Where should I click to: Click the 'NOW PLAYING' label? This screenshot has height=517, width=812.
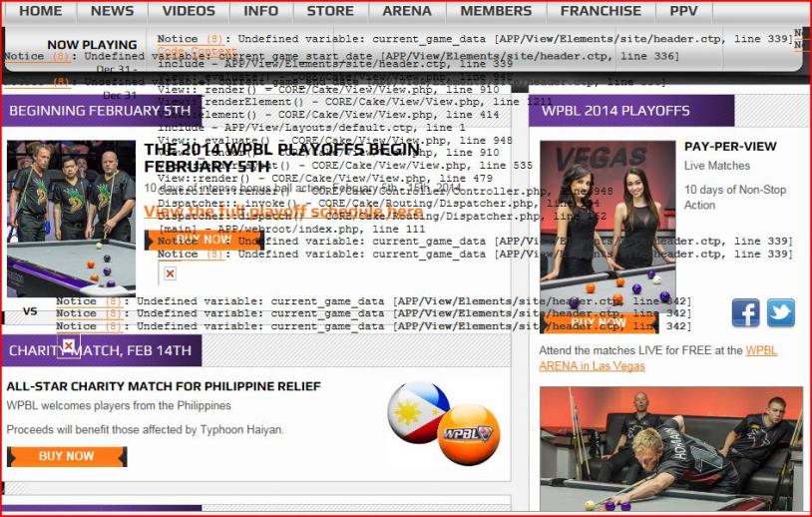pyautogui.click(x=92, y=45)
